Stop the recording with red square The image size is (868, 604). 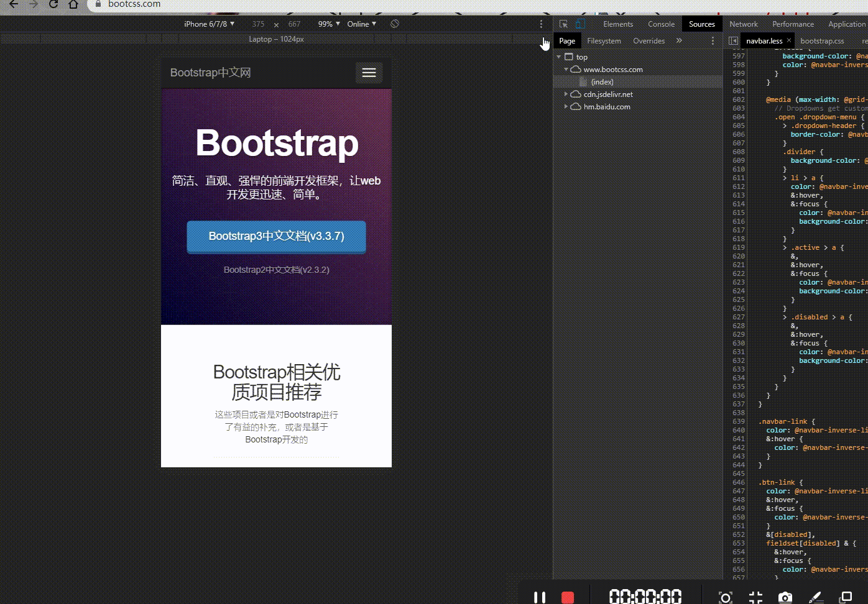568,597
